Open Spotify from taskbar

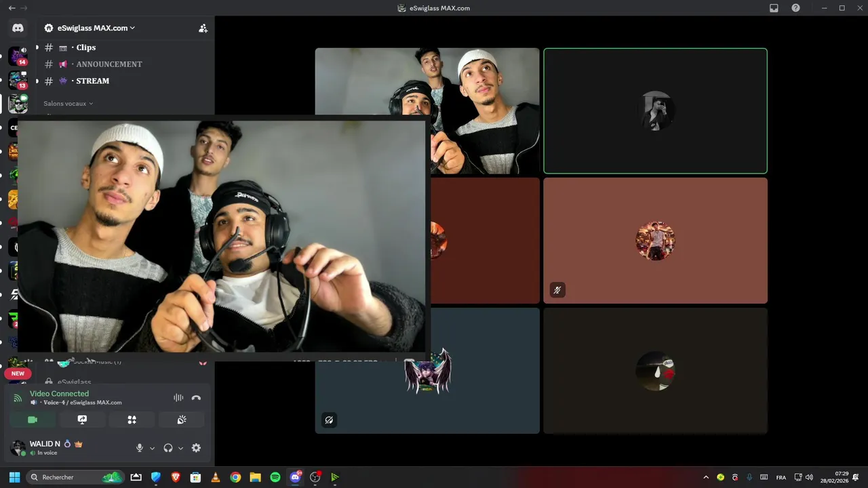[275, 477]
